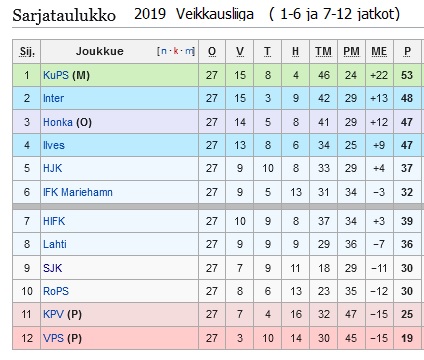This screenshot has width=424, height=360.
Task: Open the IFK Mariehamn team link
Action: click(78, 192)
